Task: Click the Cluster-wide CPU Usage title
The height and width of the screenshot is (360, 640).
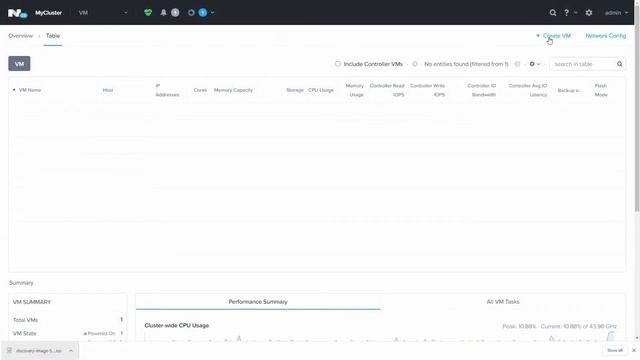Action: click(x=177, y=325)
